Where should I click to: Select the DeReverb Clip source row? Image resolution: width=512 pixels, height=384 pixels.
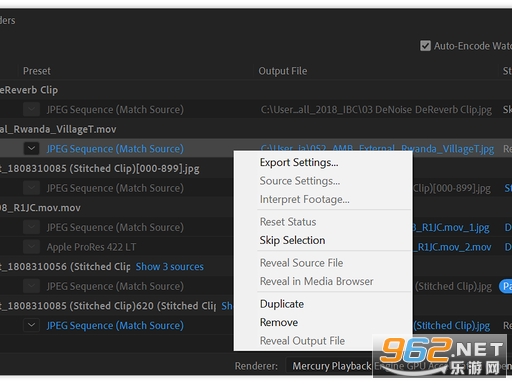click(x=29, y=90)
